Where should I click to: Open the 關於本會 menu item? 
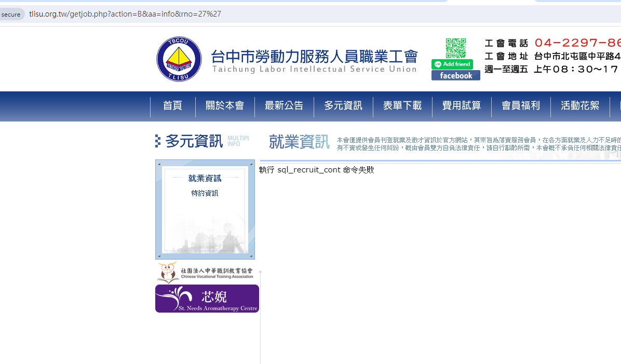point(225,106)
